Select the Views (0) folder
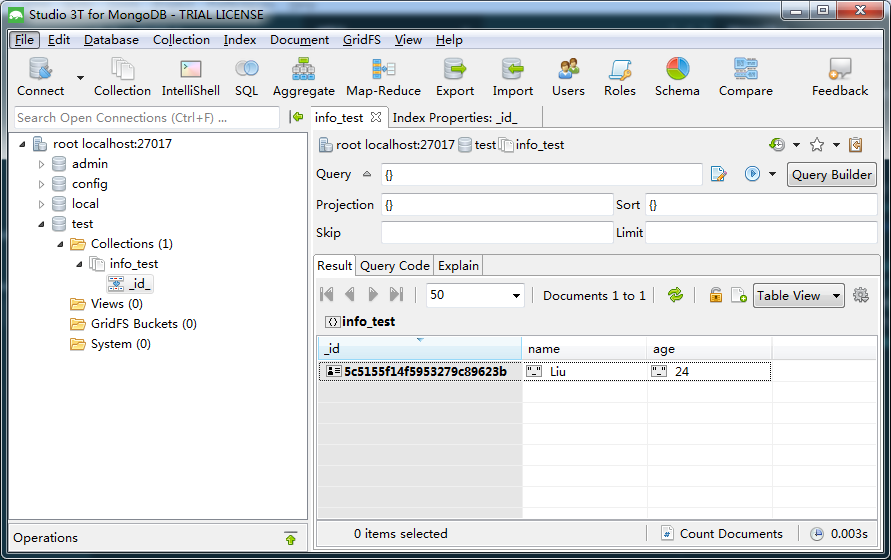The width and height of the screenshot is (891, 560). (x=106, y=304)
